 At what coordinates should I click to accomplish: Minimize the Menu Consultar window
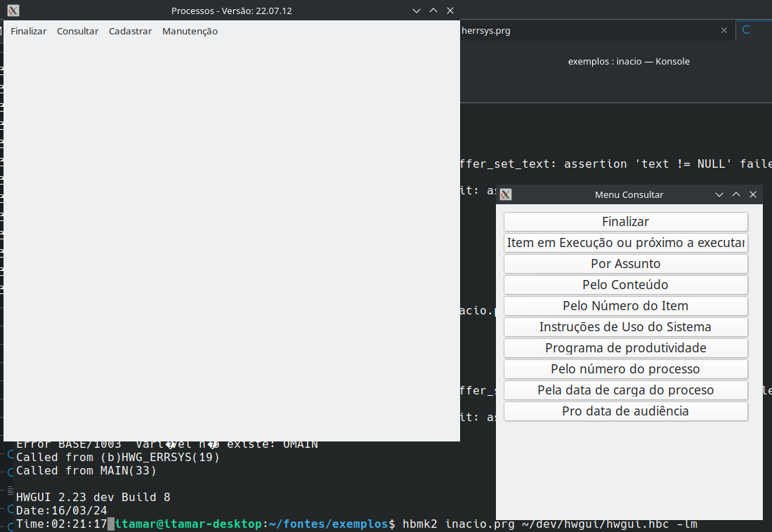click(719, 194)
